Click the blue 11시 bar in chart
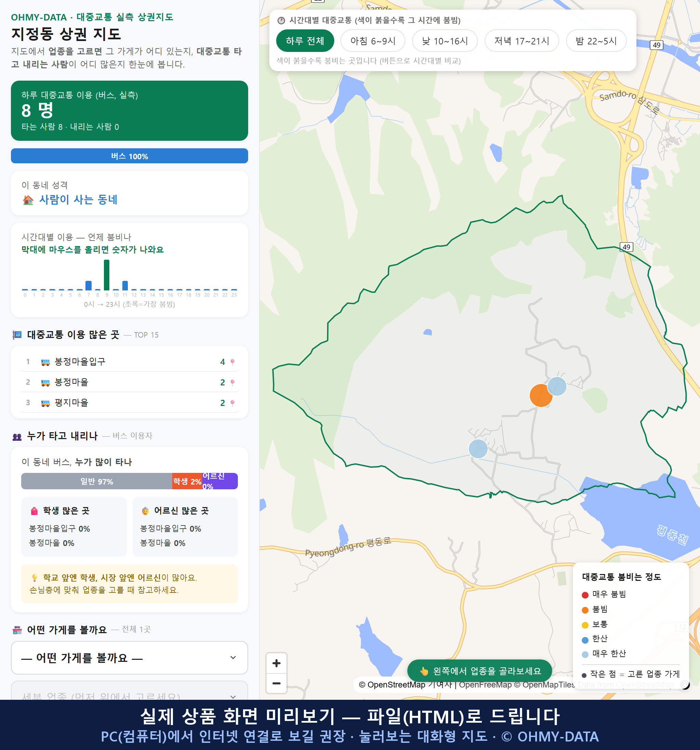Screen dimensions: 700x750 point(125,285)
